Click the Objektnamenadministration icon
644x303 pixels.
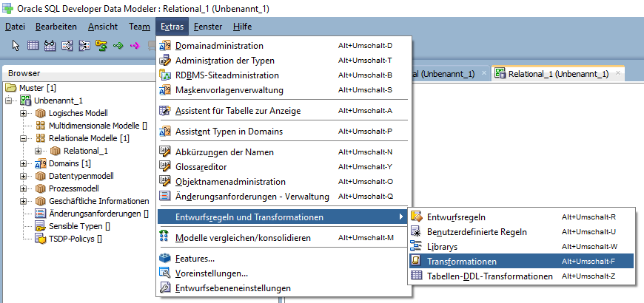point(164,182)
